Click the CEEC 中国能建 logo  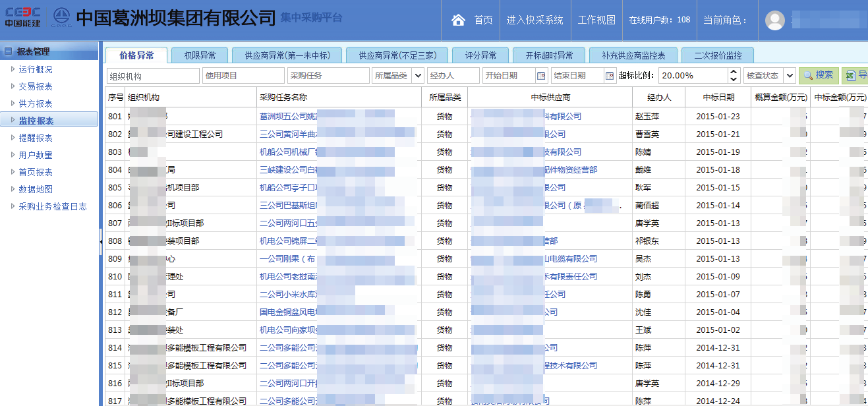[x=23, y=18]
